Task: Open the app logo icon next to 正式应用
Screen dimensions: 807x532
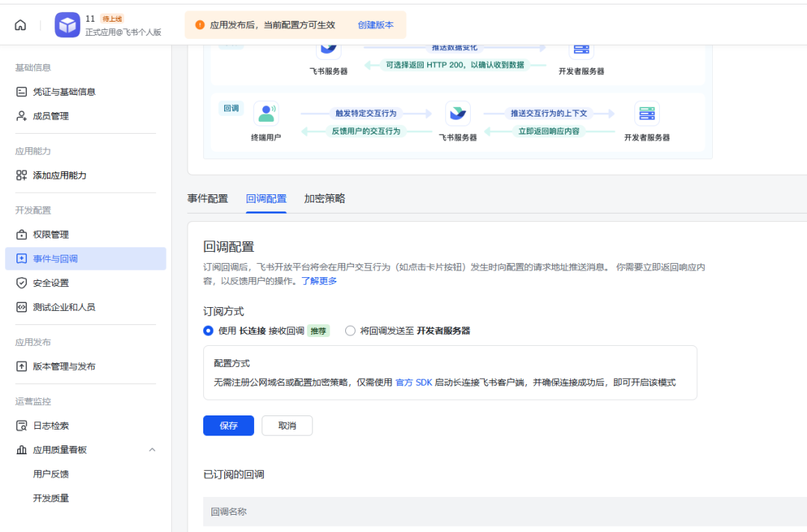Action: (67, 25)
